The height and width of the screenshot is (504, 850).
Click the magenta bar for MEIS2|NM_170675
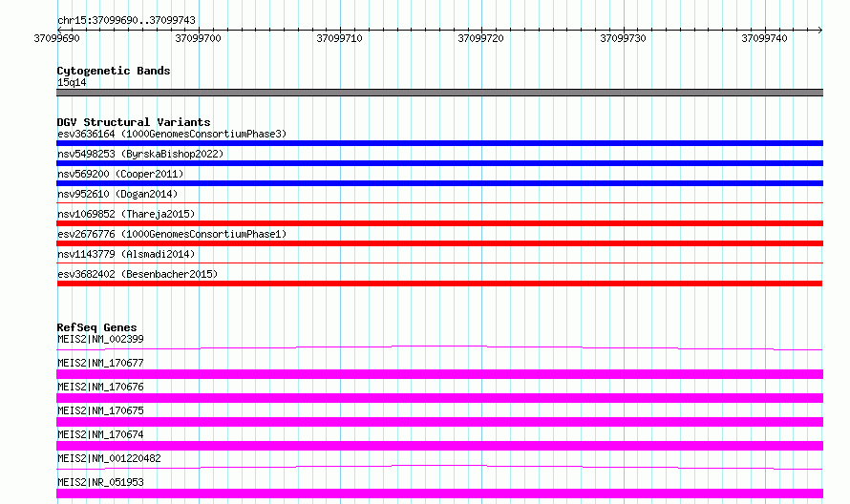click(439, 422)
